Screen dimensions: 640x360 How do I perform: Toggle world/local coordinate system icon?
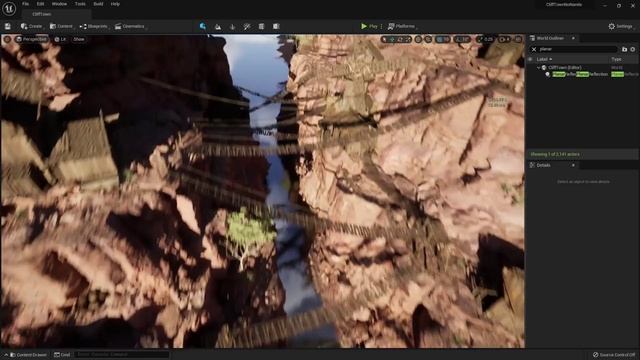(418, 39)
